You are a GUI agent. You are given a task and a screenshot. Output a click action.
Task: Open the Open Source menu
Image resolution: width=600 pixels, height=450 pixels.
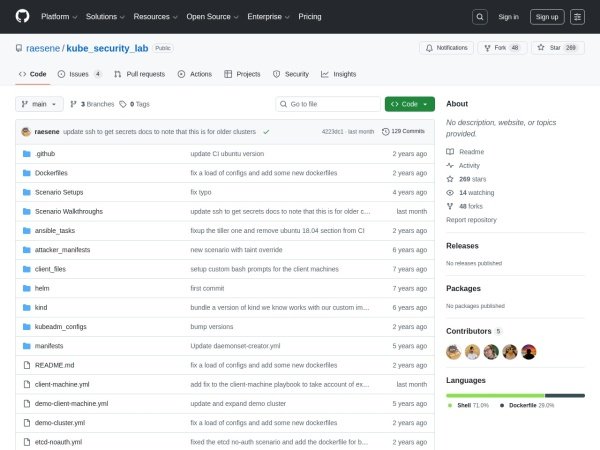pyautogui.click(x=212, y=17)
